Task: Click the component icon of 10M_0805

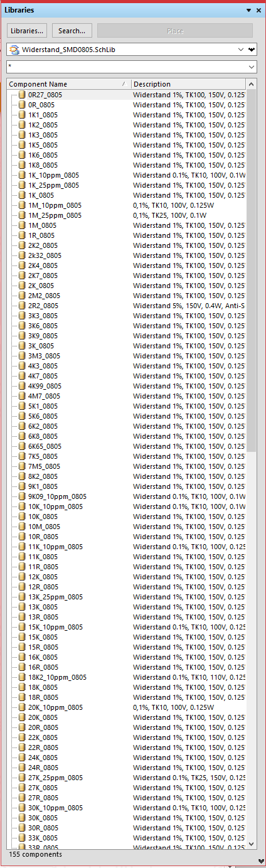Action: pyautogui.click(x=22, y=527)
